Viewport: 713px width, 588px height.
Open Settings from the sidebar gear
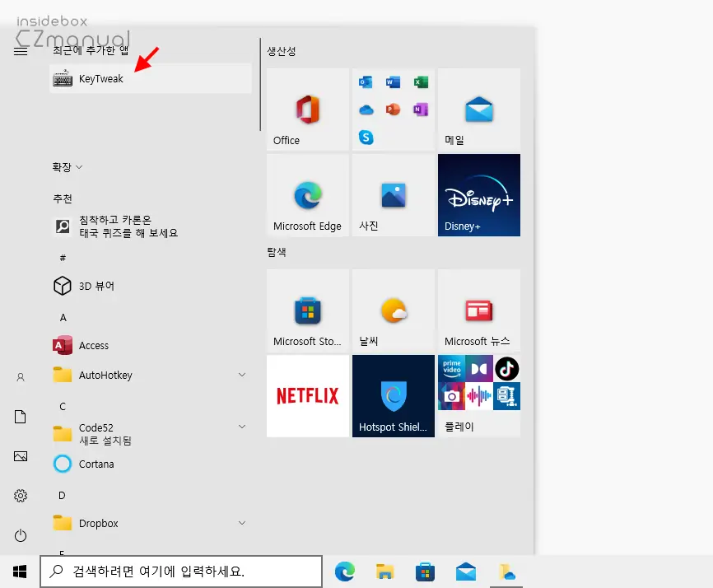click(x=20, y=496)
